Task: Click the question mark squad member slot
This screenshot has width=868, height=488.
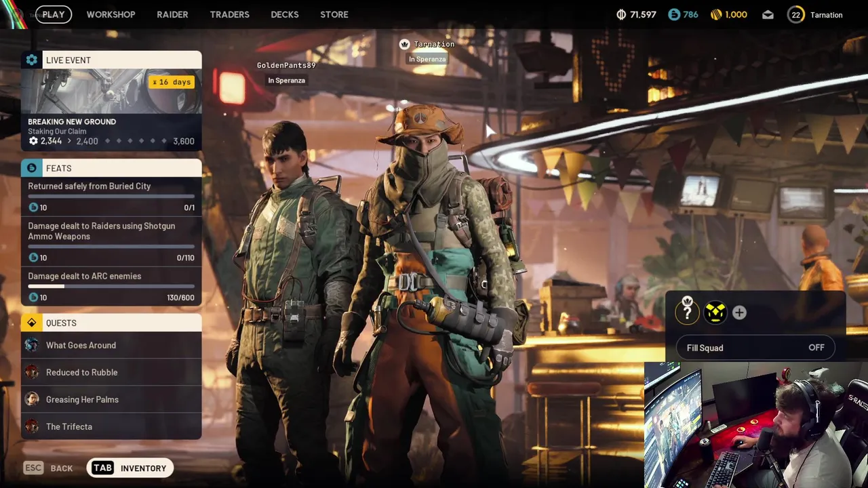Action: pyautogui.click(x=687, y=312)
